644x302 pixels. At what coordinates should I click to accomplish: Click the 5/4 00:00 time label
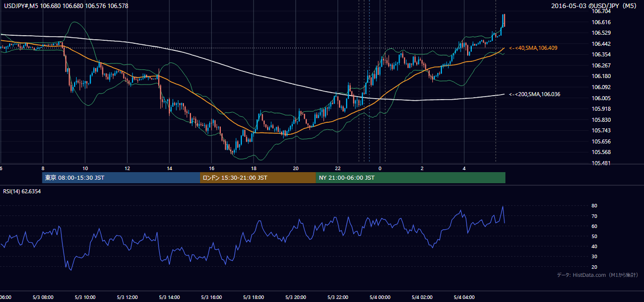pyautogui.click(x=380, y=297)
